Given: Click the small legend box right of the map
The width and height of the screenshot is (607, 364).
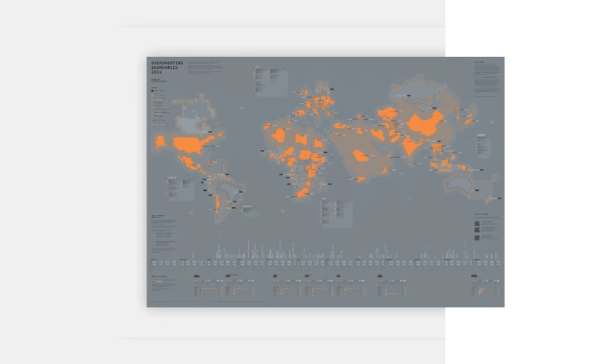Looking at the screenshot, I should [x=482, y=144].
